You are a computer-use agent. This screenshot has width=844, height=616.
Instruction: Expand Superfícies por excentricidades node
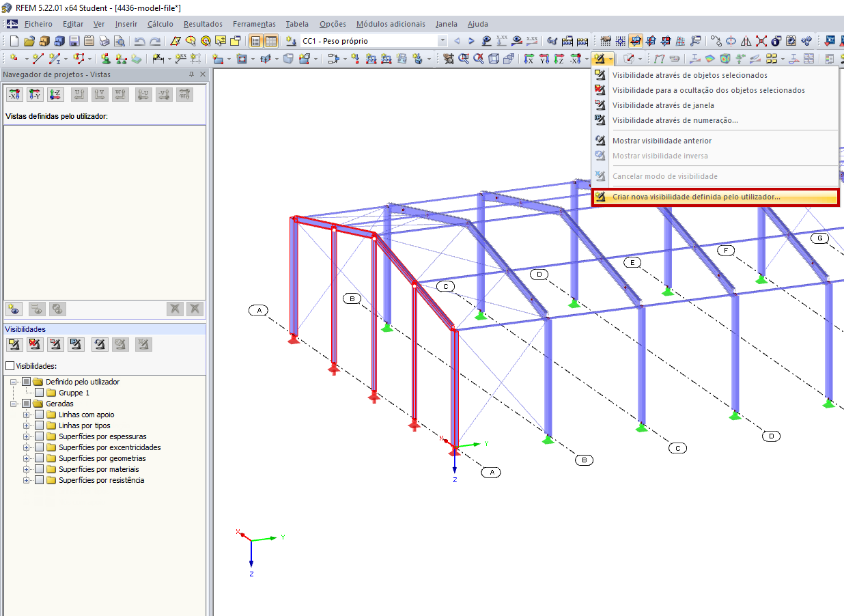27,447
